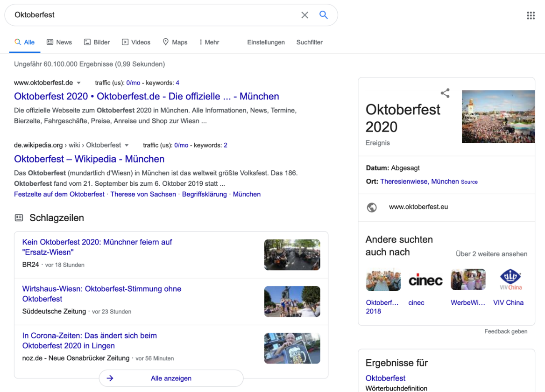Click Feedback geben

pos(506,332)
